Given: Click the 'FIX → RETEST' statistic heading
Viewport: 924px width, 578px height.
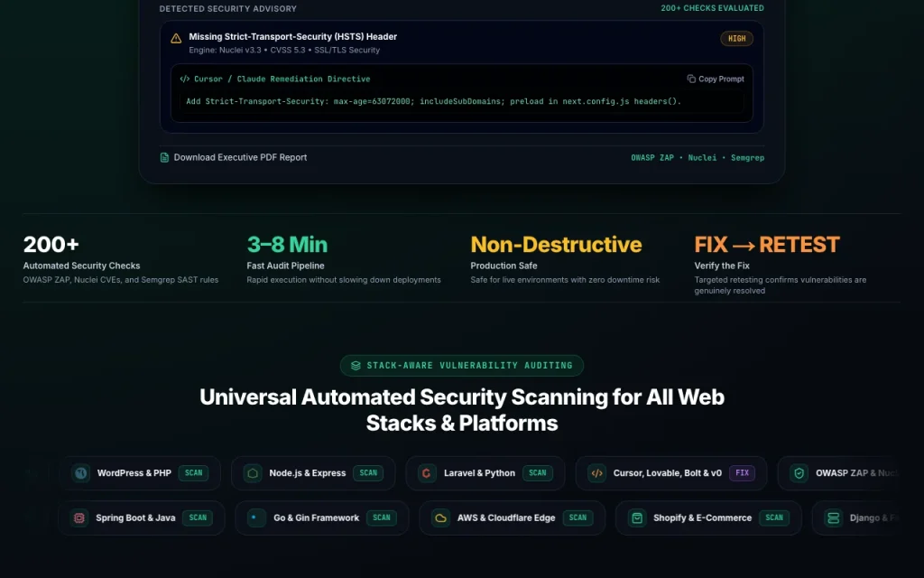Looking at the screenshot, I should [x=767, y=245].
